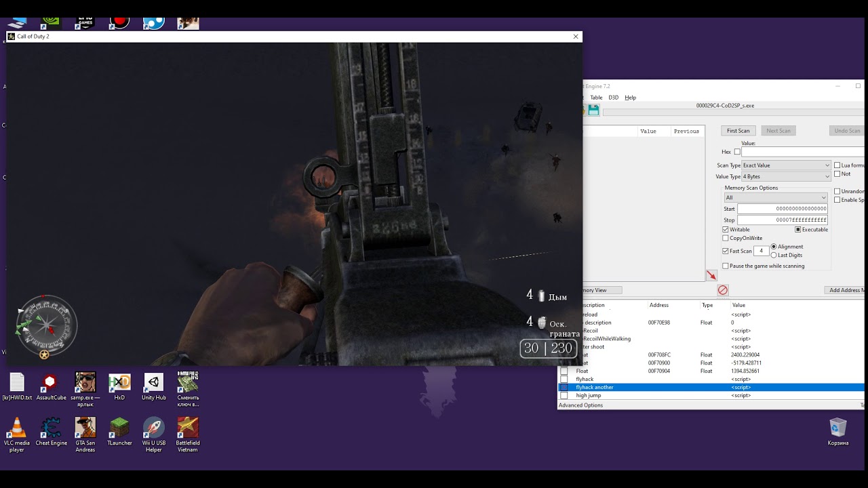Image resolution: width=868 pixels, height=488 pixels.
Task: Open the D3D menu
Action: tap(613, 98)
